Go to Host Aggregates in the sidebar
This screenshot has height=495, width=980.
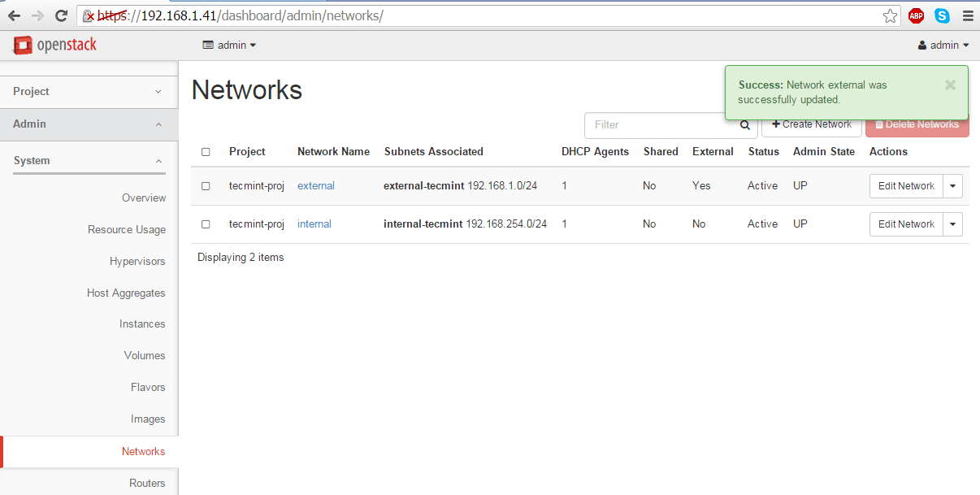click(x=126, y=293)
